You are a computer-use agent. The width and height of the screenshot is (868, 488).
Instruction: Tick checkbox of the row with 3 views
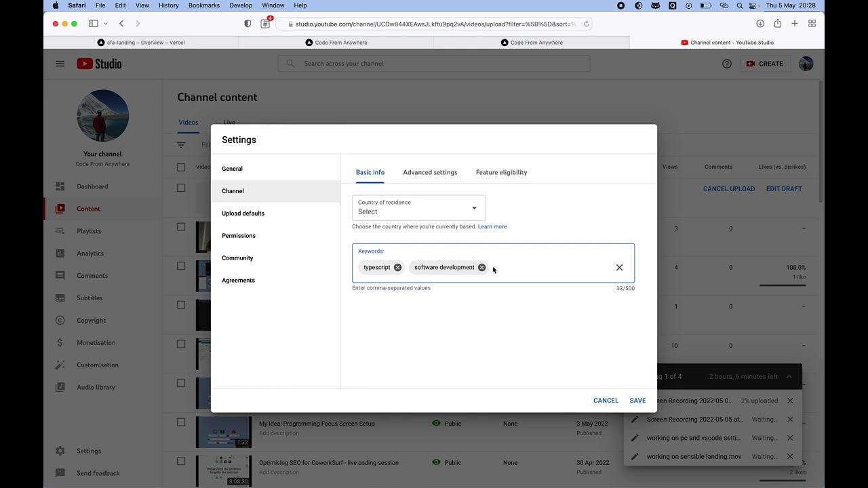click(181, 227)
